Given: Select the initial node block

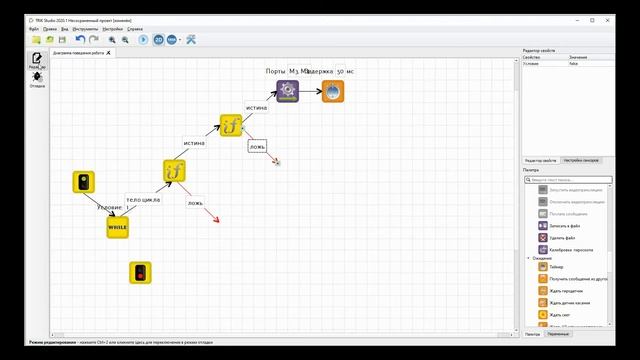Looking at the screenshot, I should click(x=84, y=182).
